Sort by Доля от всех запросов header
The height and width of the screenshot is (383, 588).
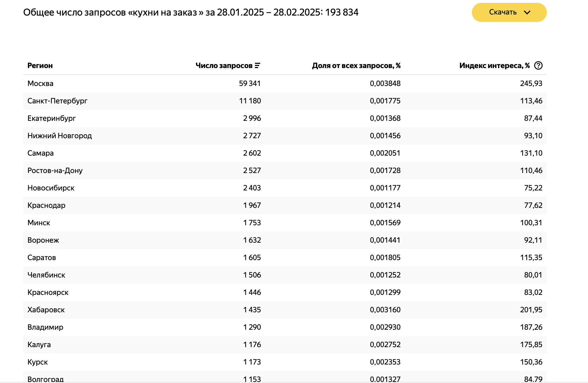pos(356,65)
